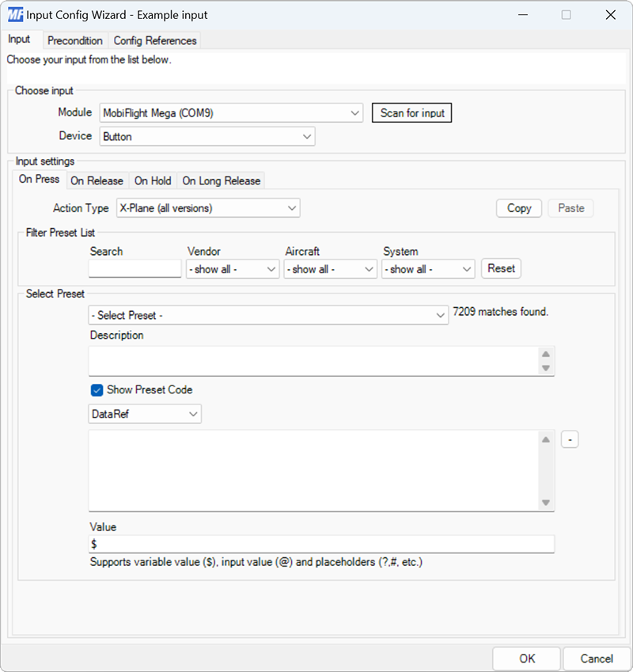Switch to the Precondition tab

coord(75,40)
